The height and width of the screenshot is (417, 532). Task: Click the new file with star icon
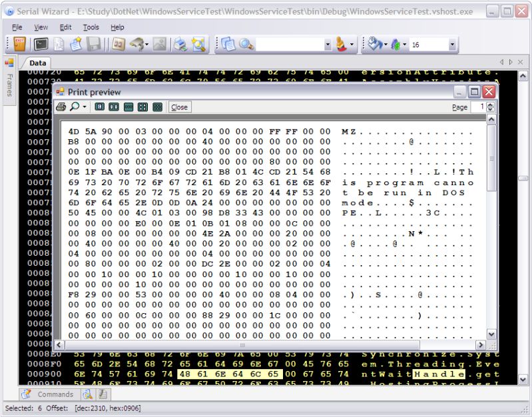coord(76,44)
